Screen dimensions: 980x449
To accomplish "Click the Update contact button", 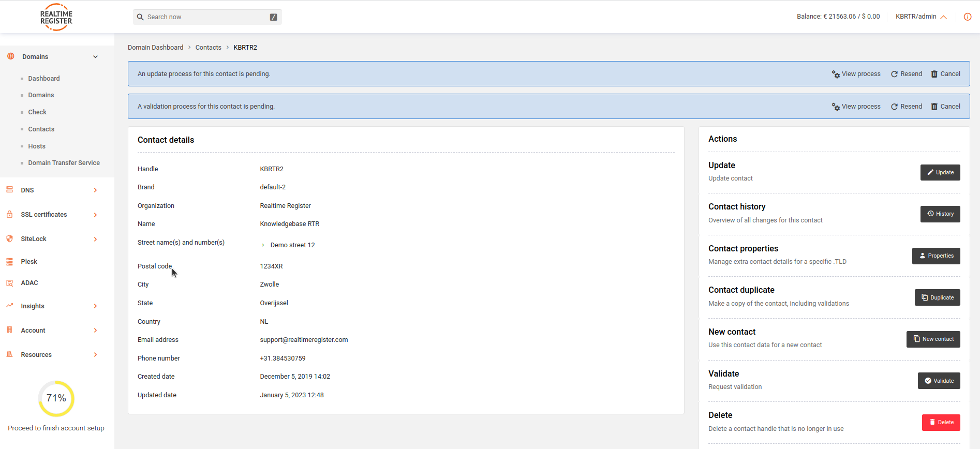I will (x=940, y=172).
